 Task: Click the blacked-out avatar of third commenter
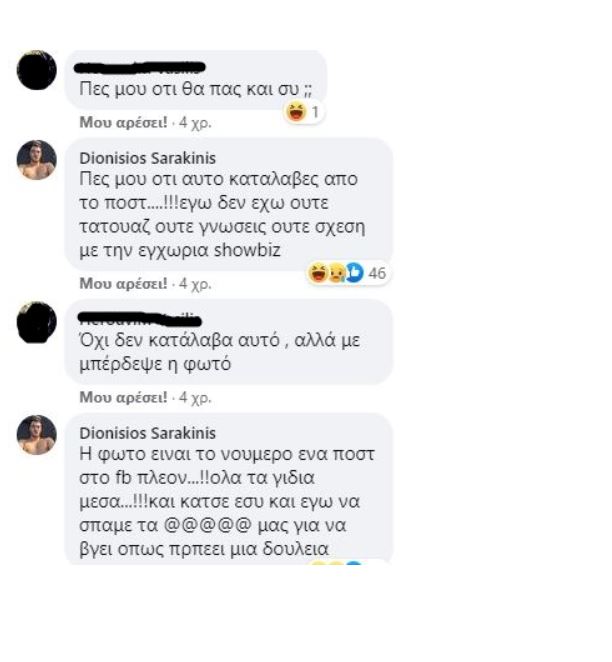click(x=37, y=322)
